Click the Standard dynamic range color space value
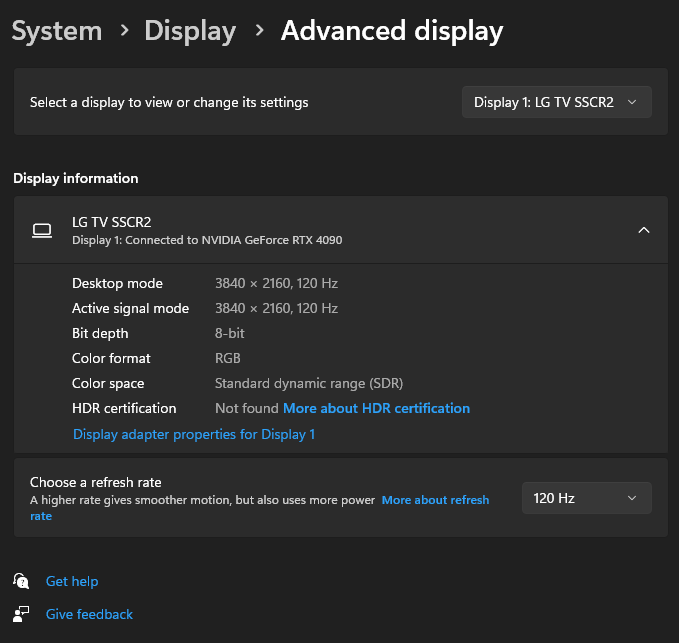Viewport: 679px width, 643px height. point(308,383)
